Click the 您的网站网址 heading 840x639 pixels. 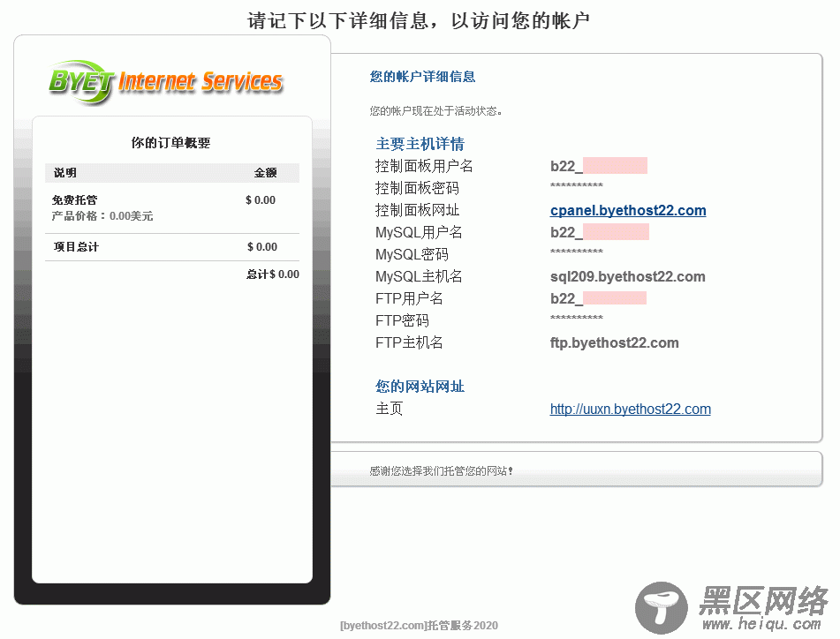click(420, 387)
